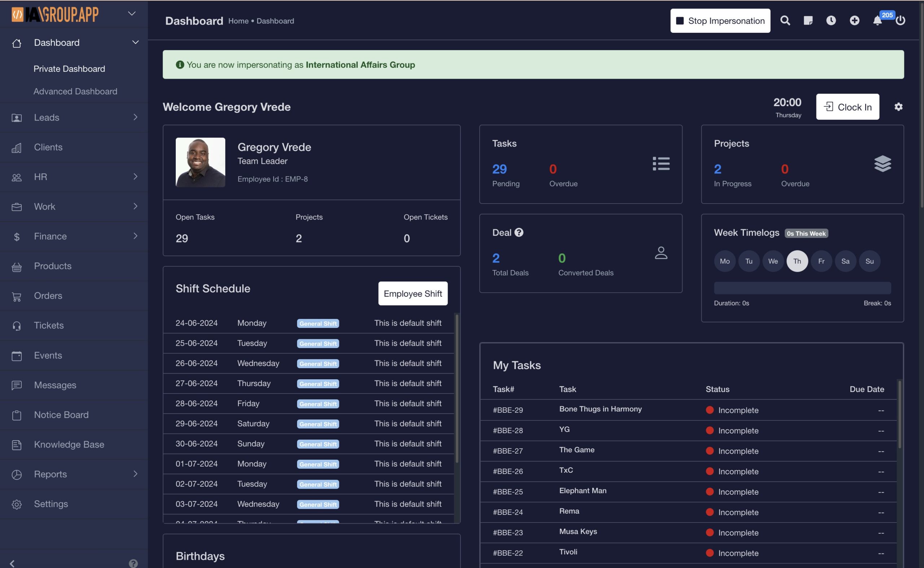The image size is (924, 568).
Task: Click the power logout icon
Action: [900, 21]
